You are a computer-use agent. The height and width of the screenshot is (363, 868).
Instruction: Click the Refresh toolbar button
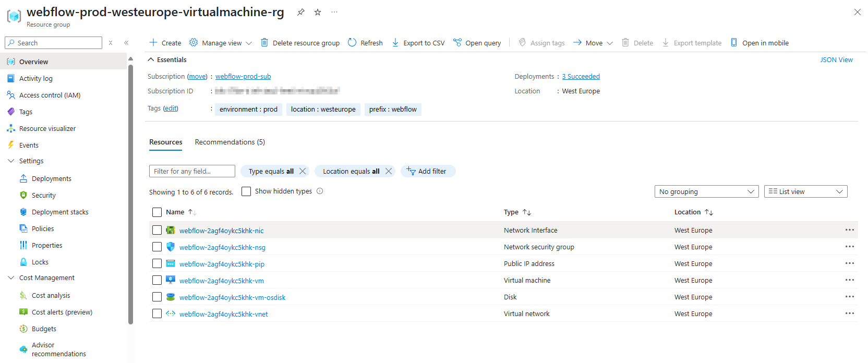click(x=365, y=43)
